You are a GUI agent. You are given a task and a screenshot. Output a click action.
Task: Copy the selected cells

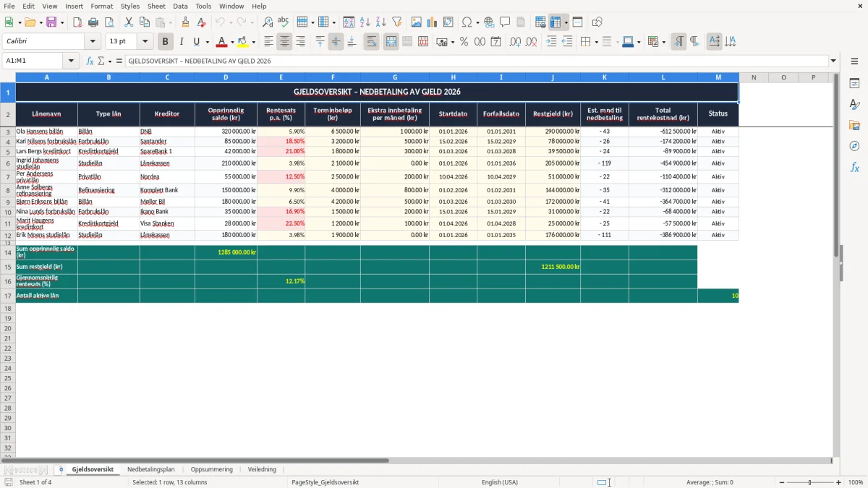[x=145, y=22]
